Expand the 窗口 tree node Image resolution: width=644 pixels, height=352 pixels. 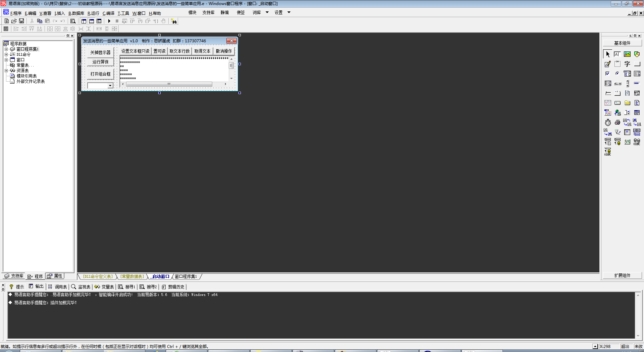tap(6, 60)
